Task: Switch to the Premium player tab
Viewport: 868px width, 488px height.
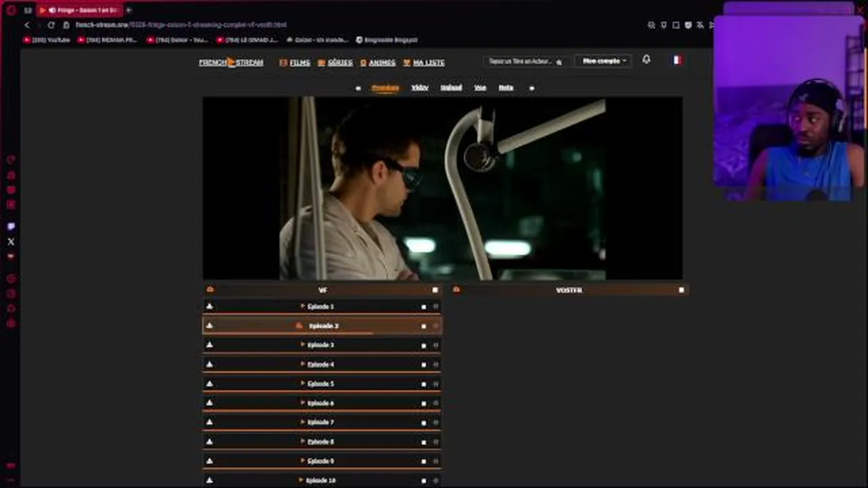Action: (385, 87)
